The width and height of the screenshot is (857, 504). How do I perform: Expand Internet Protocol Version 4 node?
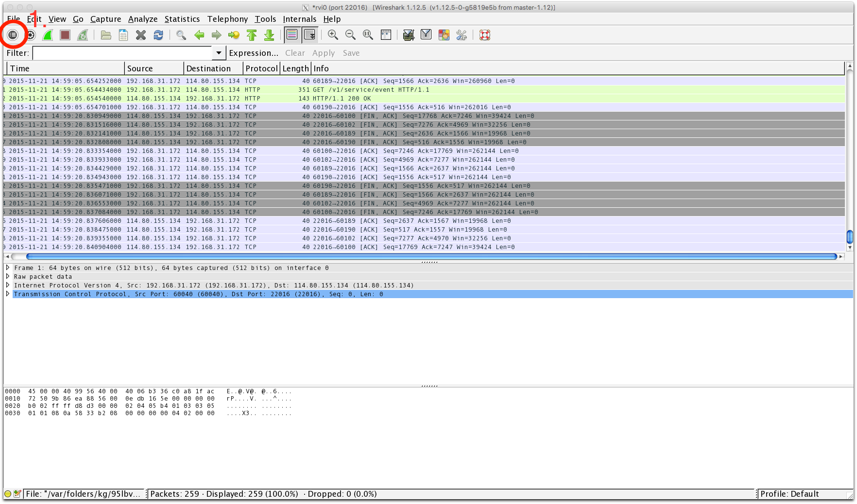(x=8, y=285)
